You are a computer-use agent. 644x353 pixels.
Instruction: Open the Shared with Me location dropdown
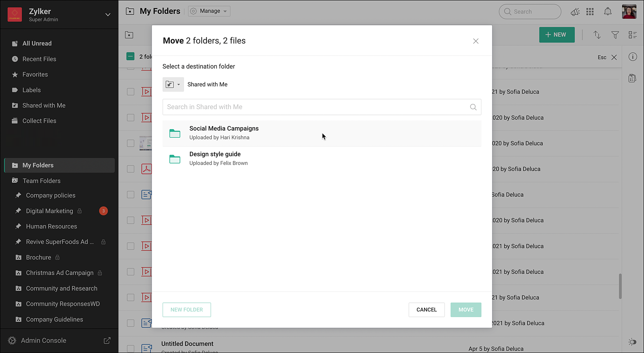coord(173,85)
